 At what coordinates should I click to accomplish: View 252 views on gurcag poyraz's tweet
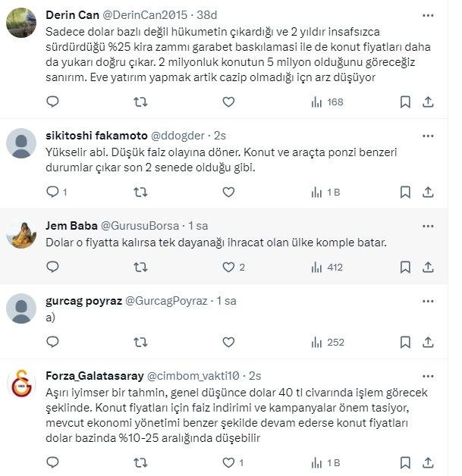coord(327,342)
